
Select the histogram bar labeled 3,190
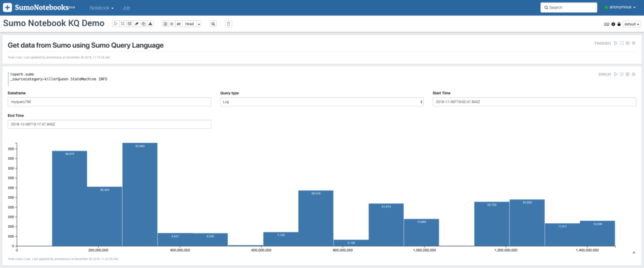[351, 243]
